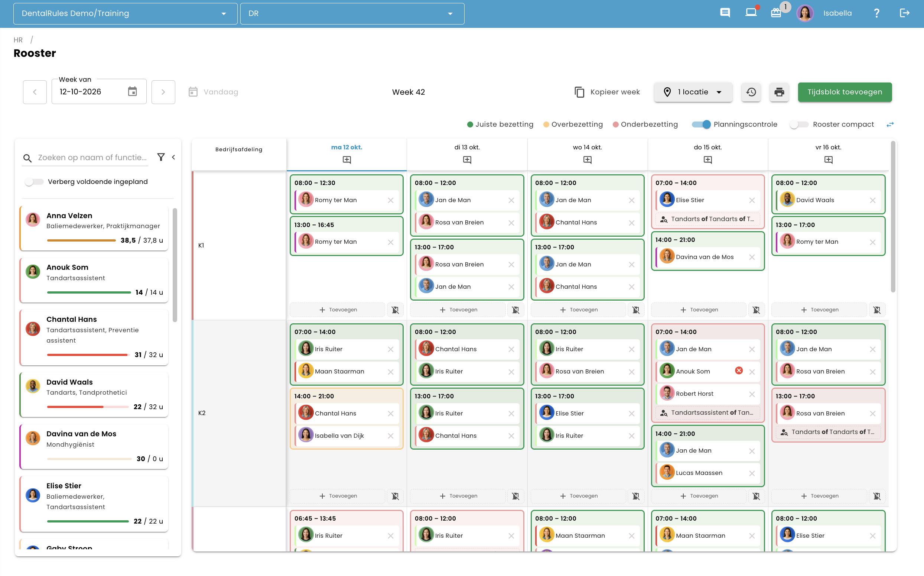Screen dimensions: 924x576
Task: Show roster history
Action: (x=751, y=92)
